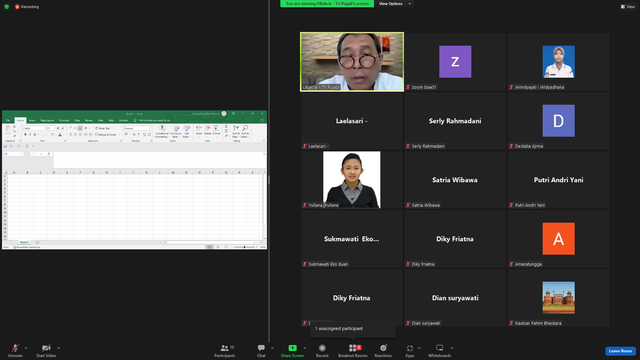Click Italic in shared Excel ribbon
This screenshot has height=360, width=640.
click(x=30, y=134)
